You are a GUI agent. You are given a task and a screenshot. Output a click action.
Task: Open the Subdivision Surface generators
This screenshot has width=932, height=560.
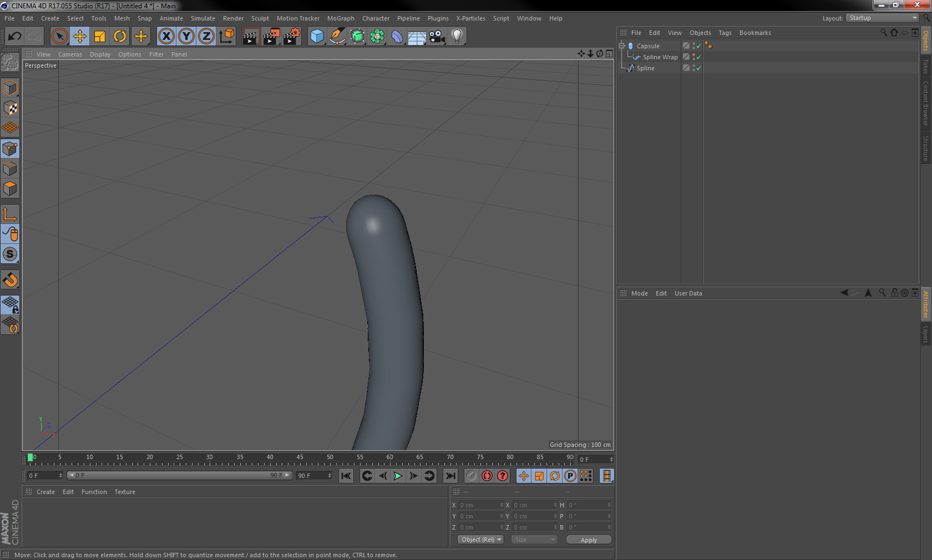coord(357,37)
